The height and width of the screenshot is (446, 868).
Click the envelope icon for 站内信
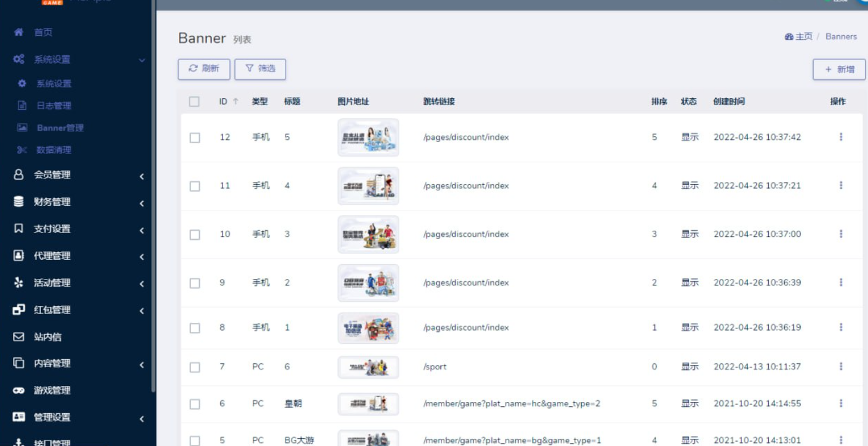18,337
